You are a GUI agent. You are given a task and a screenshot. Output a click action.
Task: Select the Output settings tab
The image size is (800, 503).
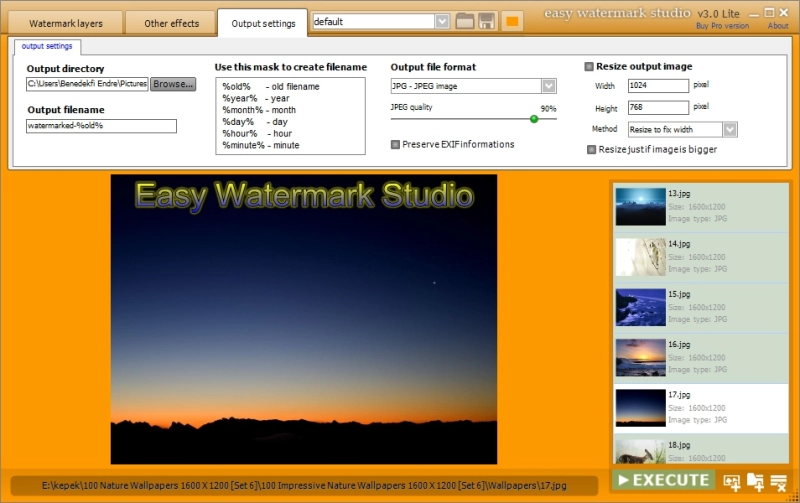tap(263, 23)
